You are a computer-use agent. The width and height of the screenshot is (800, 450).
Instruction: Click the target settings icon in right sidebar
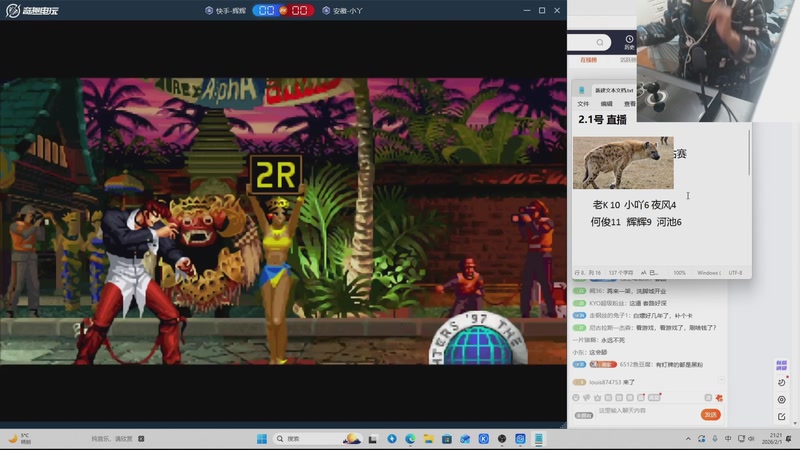[x=781, y=399]
